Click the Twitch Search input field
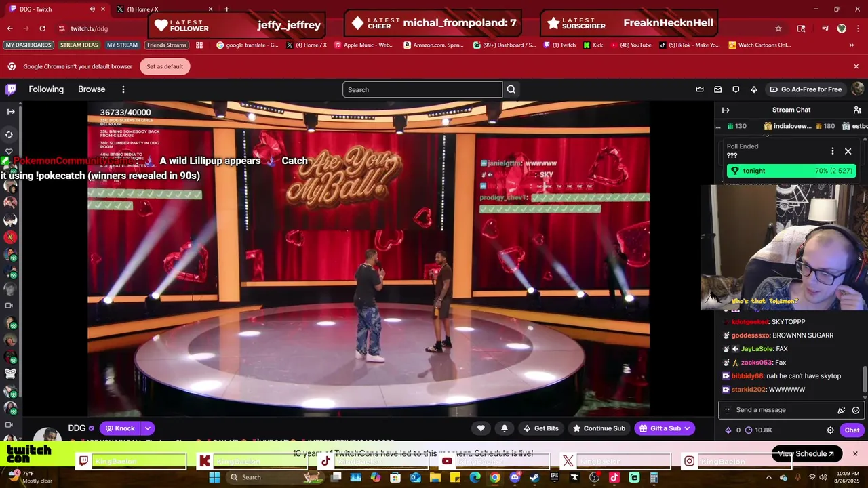 click(422, 89)
